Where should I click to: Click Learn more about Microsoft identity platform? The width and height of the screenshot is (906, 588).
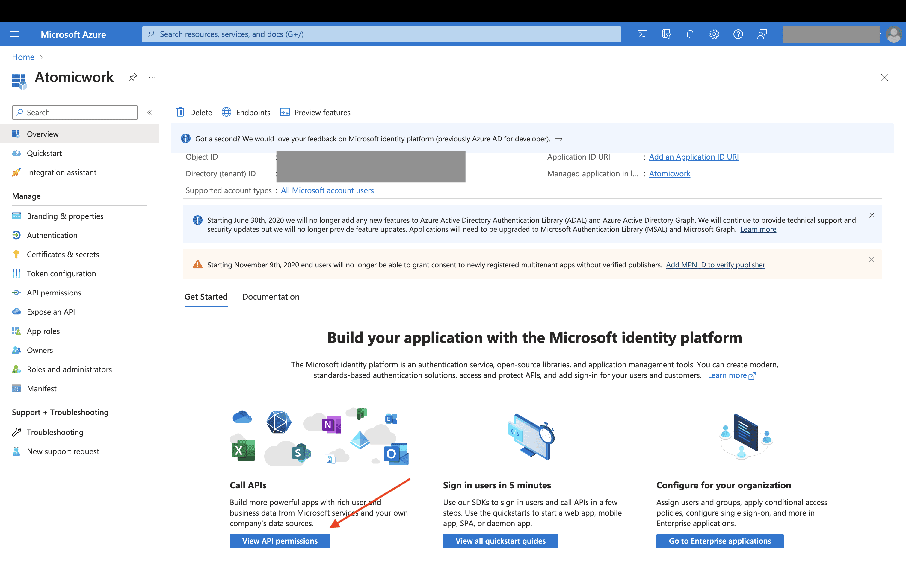(x=732, y=375)
